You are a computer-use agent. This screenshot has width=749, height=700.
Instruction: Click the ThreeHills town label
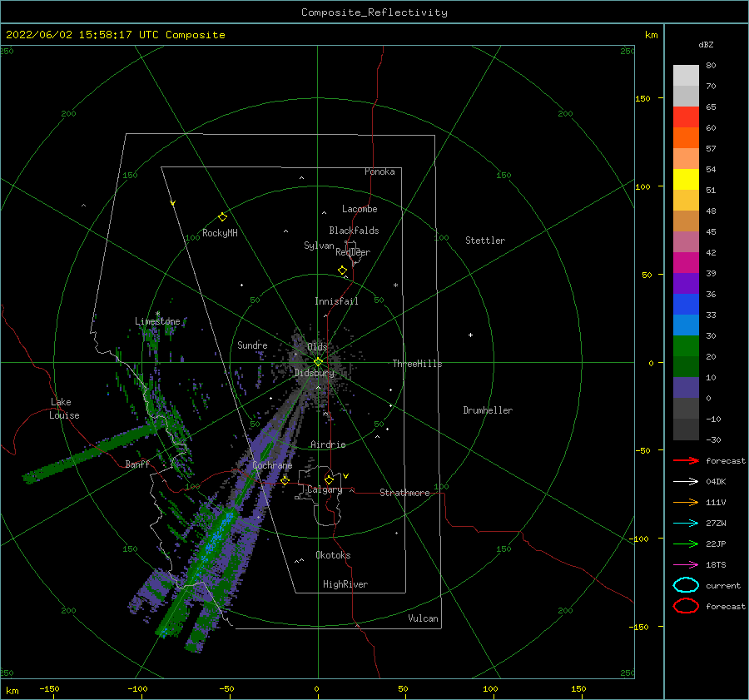(x=417, y=364)
